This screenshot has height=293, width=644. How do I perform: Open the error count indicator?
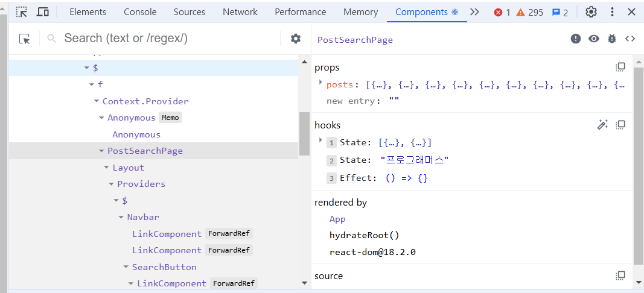[502, 13]
